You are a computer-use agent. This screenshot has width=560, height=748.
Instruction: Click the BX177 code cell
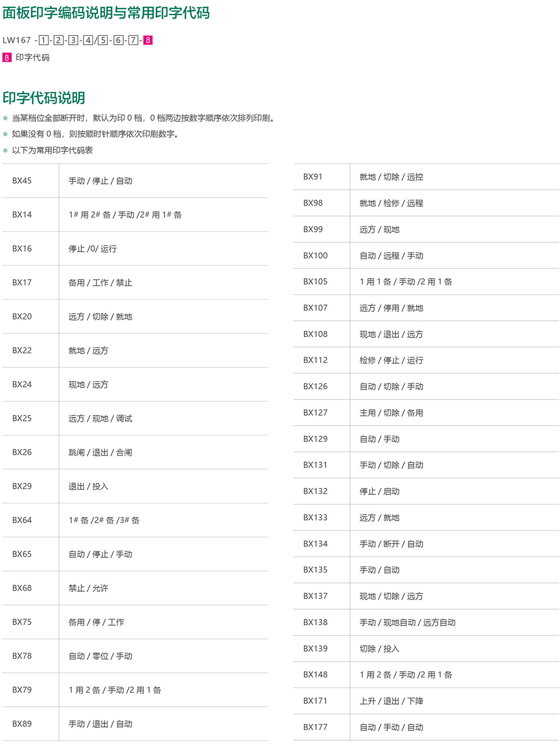click(x=315, y=727)
